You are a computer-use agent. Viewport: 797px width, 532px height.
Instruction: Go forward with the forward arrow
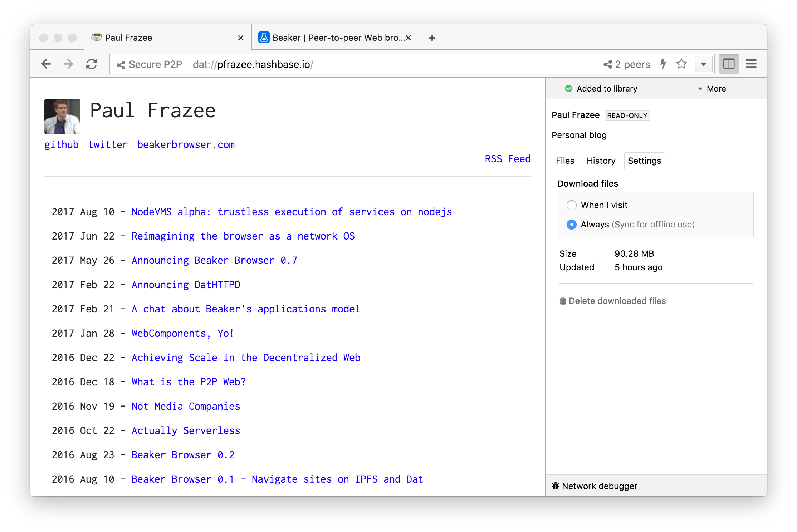click(x=68, y=64)
